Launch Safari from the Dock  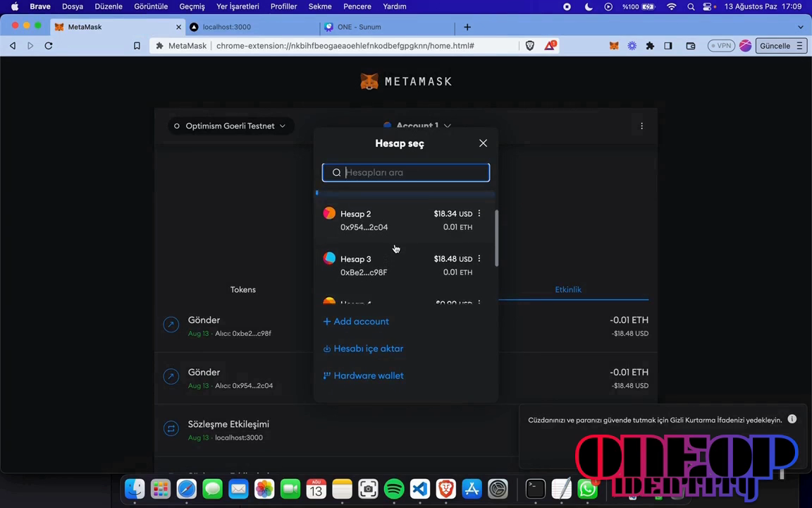(x=186, y=489)
